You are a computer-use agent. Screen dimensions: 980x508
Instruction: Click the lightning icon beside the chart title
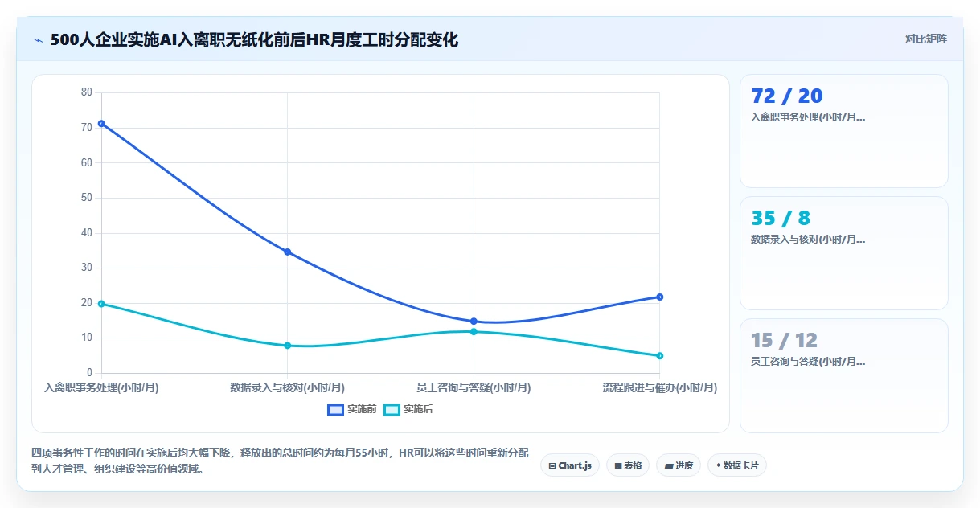tap(39, 40)
